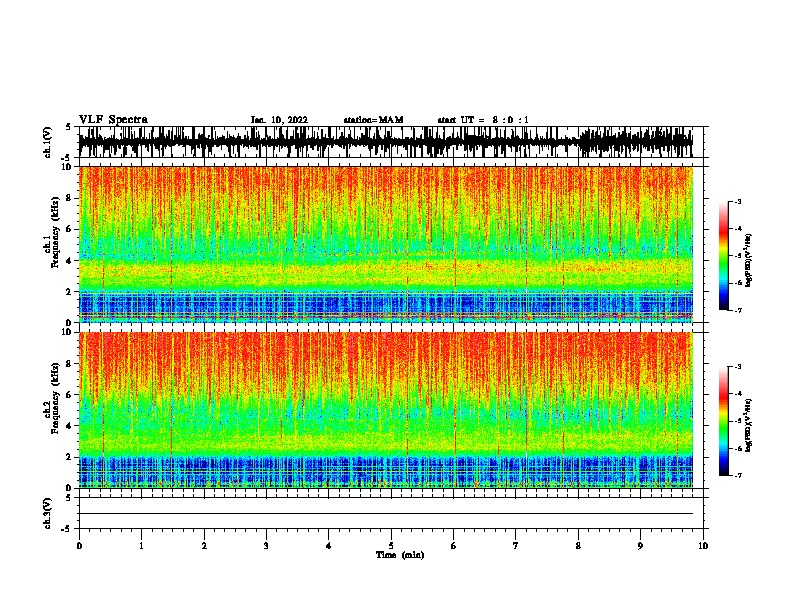Click the time axis tick label "8"

(578, 546)
